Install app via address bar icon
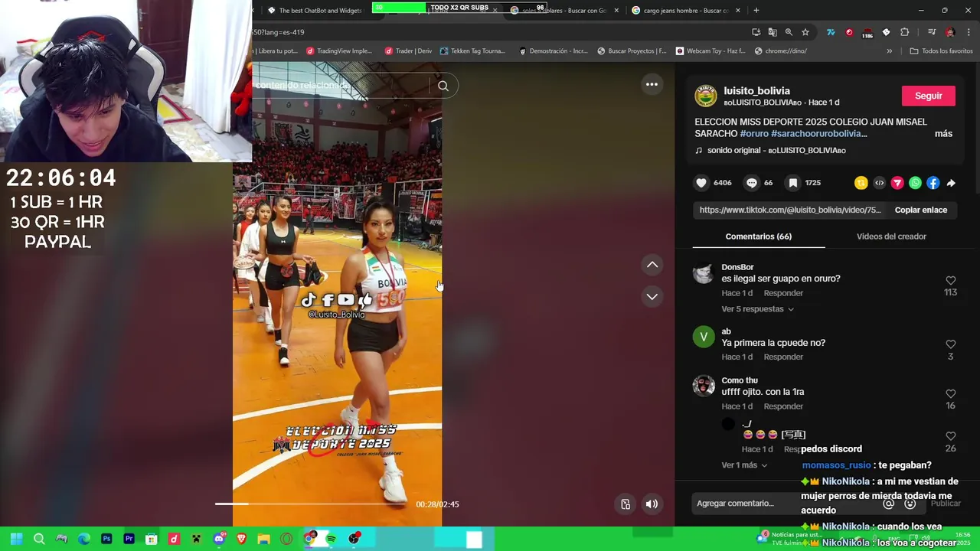 (756, 32)
